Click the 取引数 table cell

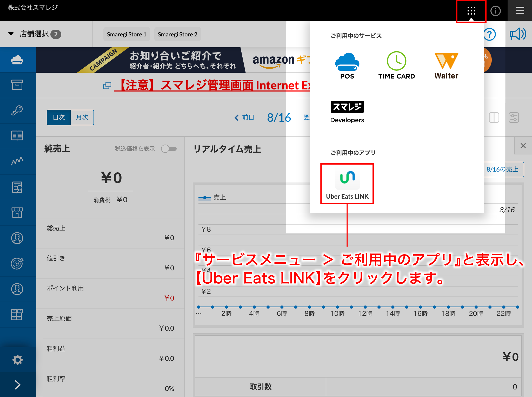point(261,387)
